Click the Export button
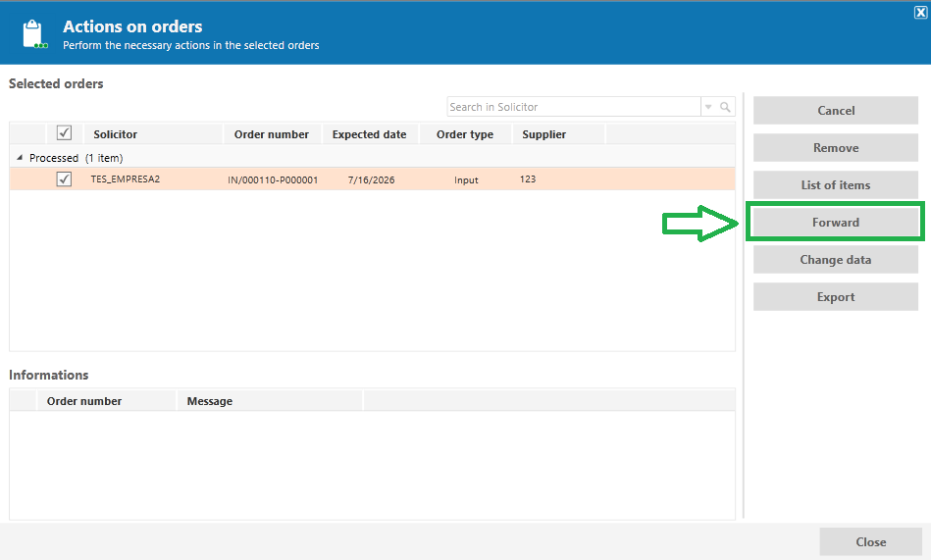The height and width of the screenshot is (560, 931). click(x=836, y=297)
